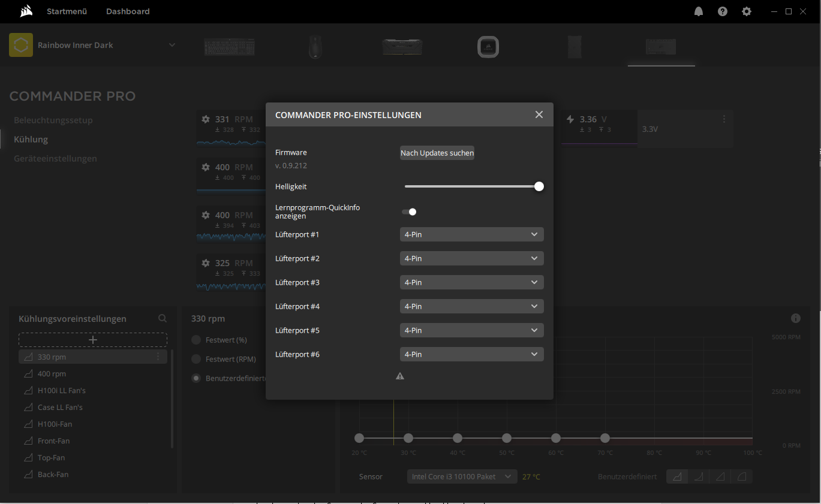Select the RAM module device thumbnail
The width and height of the screenshot is (821, 504).
coord(402,47)
